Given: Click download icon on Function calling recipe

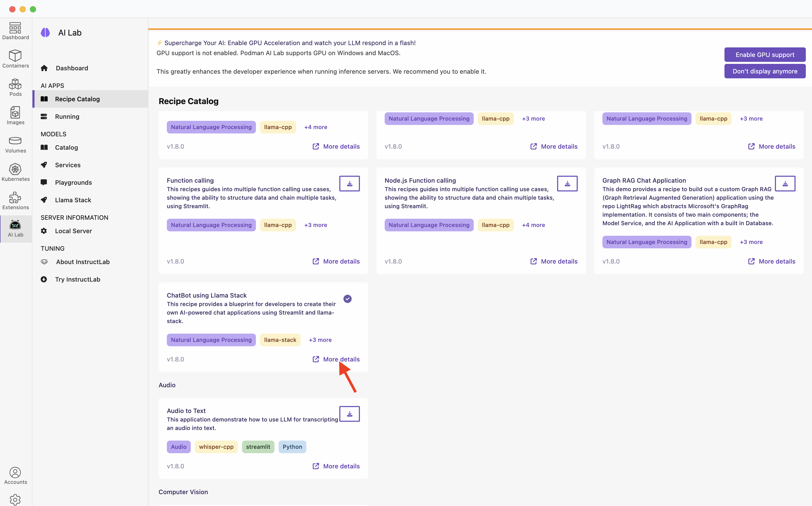Looking at the screenshot, I should click(349, 184).
